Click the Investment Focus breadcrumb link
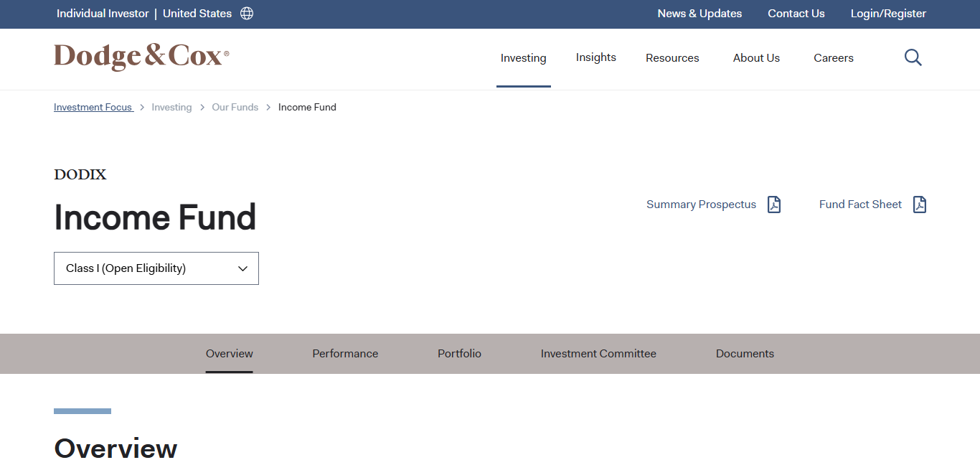 pyautogui.click(x=93, y=107)
